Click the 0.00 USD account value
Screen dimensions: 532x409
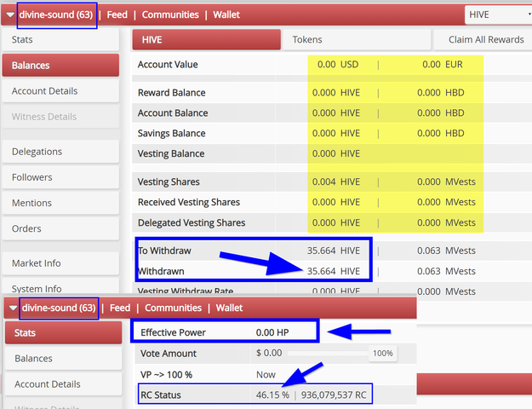pos(338,65)
